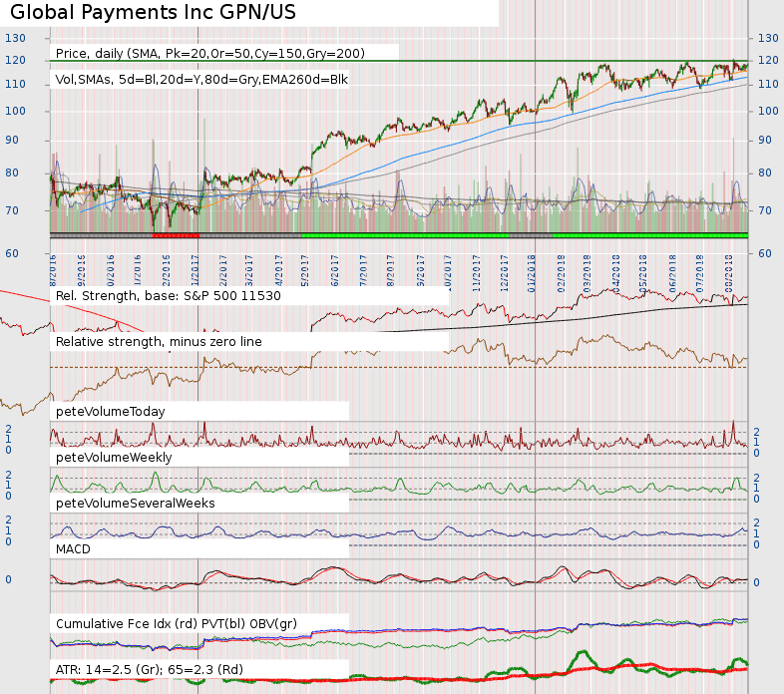Image resolution: width=784 pixels, height=694 pixels.
Task: Click the red segment of the trend status bar
Action: (176, 234)
